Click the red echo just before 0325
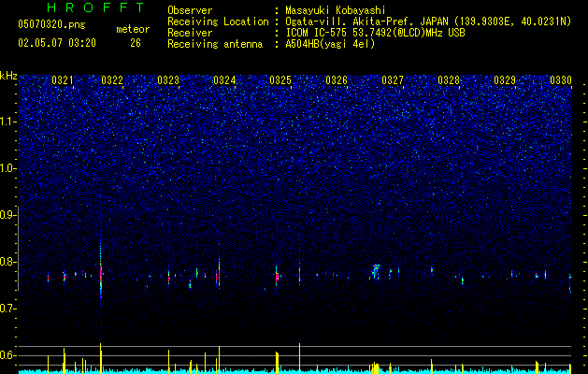Screen dimensions: 588x374 277,277
